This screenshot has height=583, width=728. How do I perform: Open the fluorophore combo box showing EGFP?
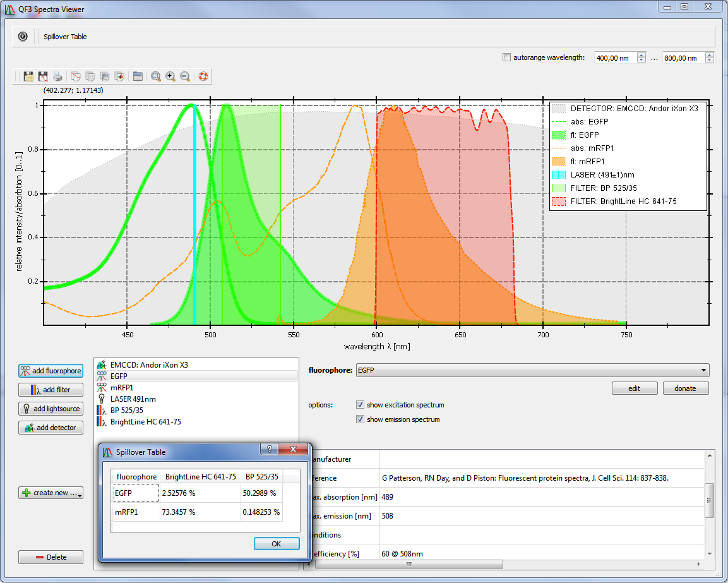tap(532, 370)
